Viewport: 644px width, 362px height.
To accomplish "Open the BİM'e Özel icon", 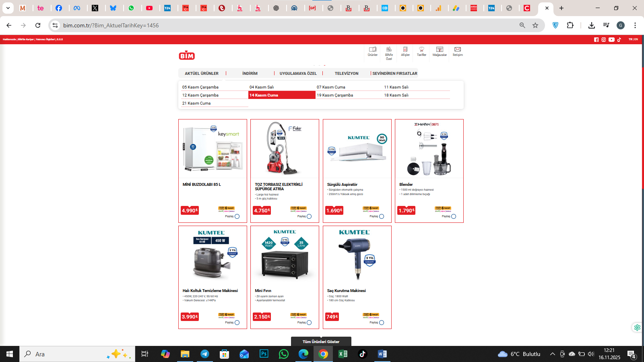I will (x=389, y=53).
